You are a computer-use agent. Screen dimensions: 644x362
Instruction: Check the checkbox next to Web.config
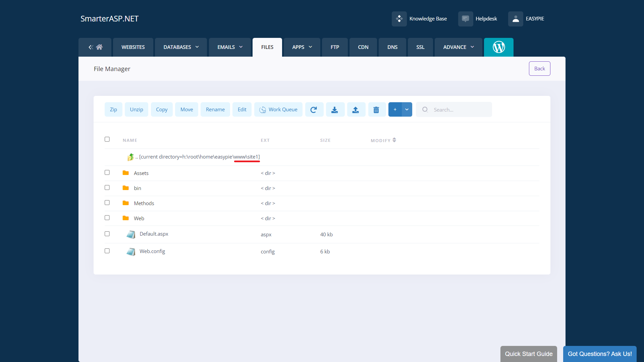click(107, 251)
